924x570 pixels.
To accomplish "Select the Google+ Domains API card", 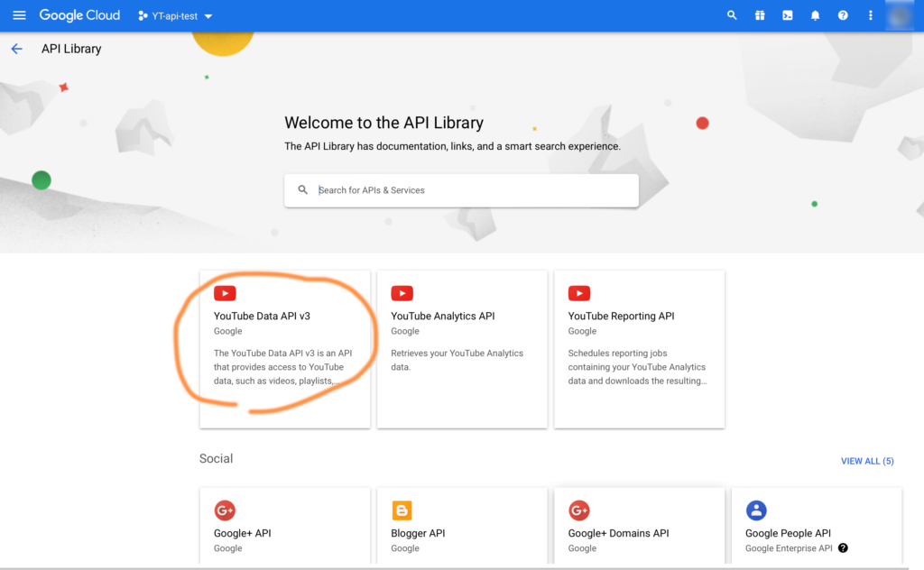I will coord(639,528).
